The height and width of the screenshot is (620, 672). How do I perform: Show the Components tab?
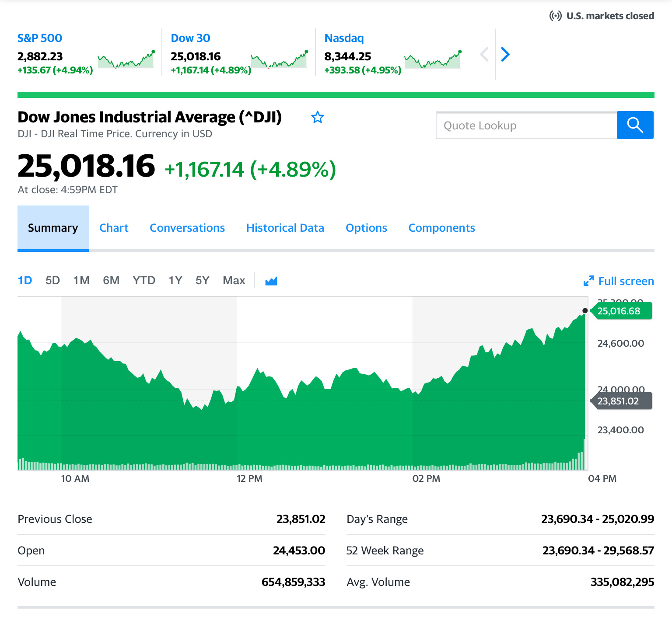point(442,228)
